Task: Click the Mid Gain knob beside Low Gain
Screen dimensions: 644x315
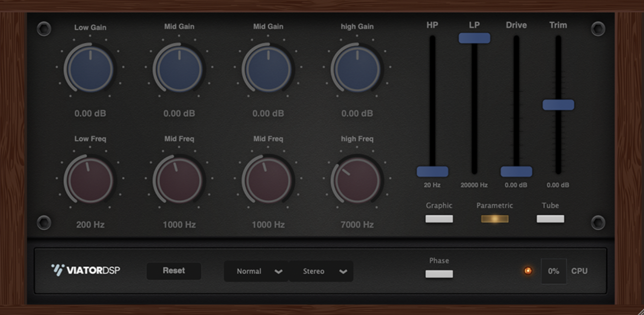Action: click(179, 69)
